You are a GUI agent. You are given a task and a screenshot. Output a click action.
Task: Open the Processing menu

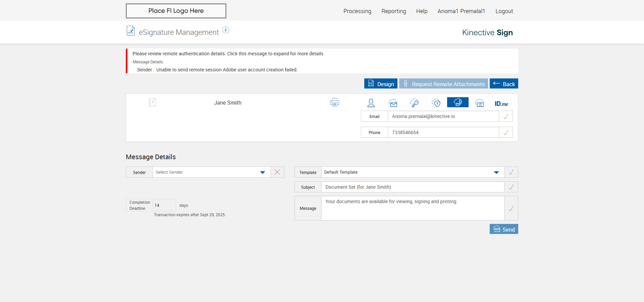357,11
